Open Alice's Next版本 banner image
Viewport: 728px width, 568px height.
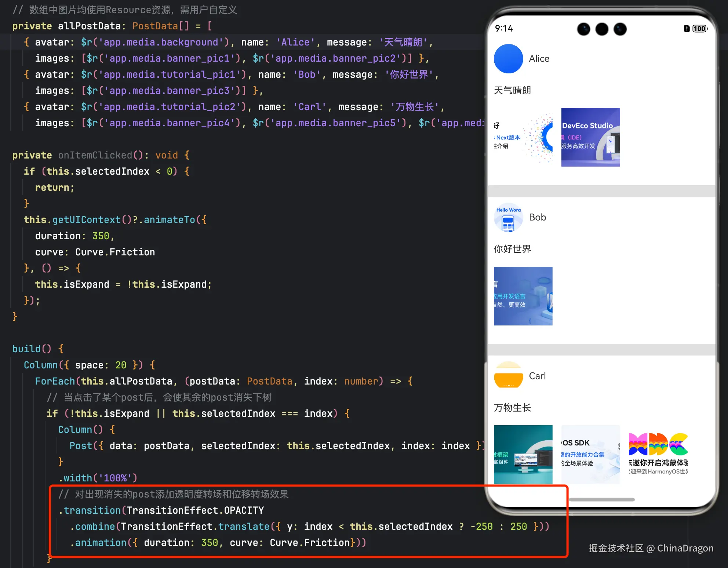[523, 137]
